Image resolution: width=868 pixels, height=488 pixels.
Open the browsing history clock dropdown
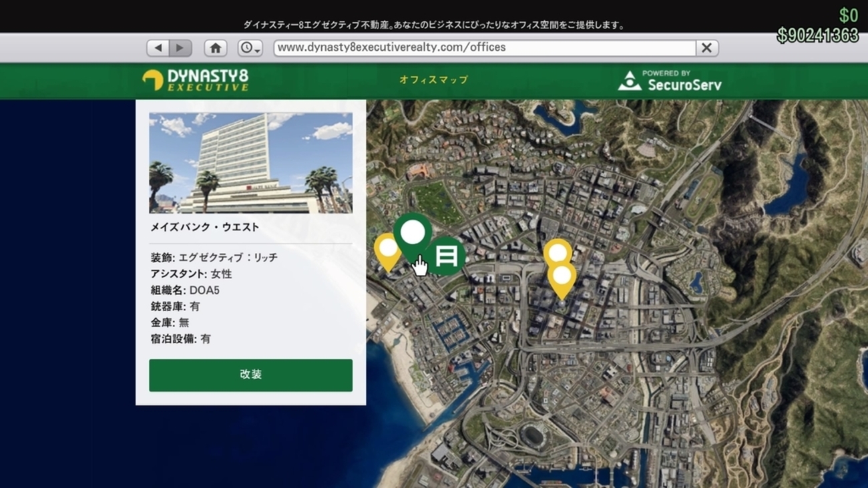tap(250, 47)
